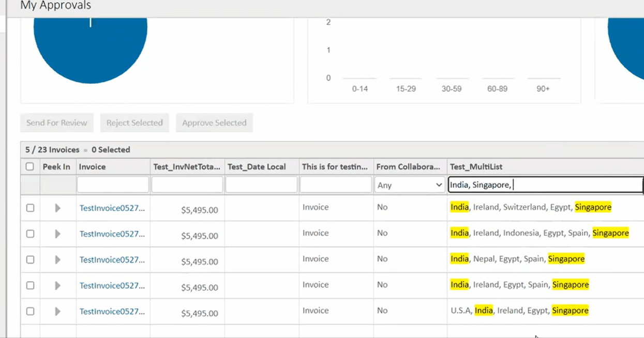Click 'Indonesia' in the second row's multilist
644x338 pixels.
pos(521,233)
